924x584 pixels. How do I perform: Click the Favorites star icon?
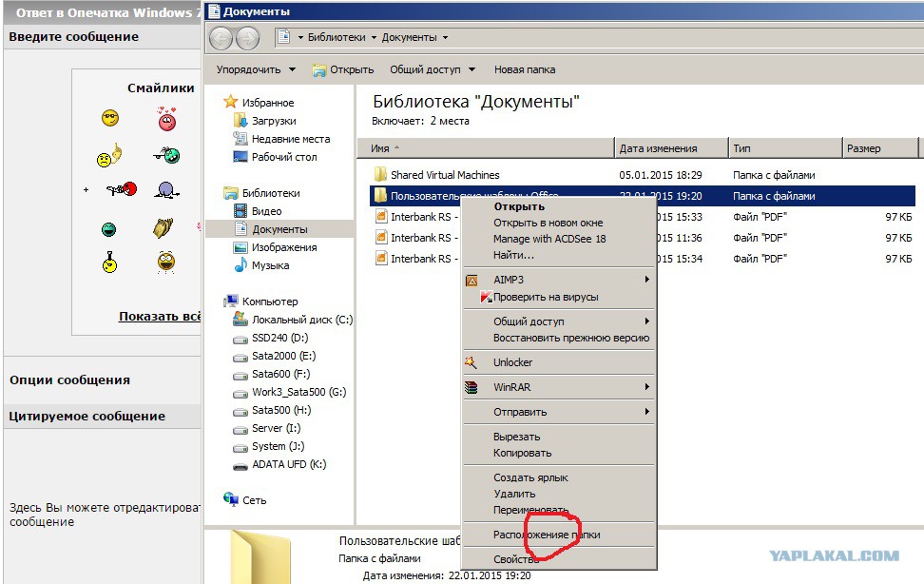coord(230,102)
